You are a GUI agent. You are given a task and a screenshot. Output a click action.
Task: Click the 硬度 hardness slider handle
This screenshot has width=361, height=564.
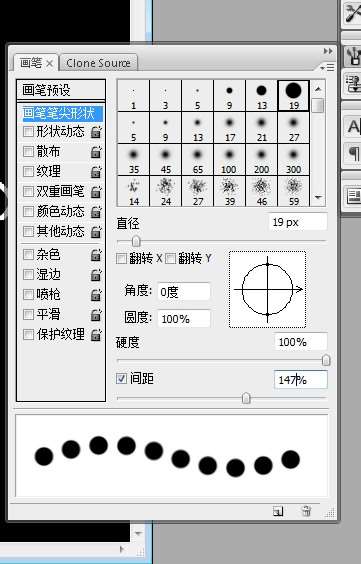coord(326,360)
